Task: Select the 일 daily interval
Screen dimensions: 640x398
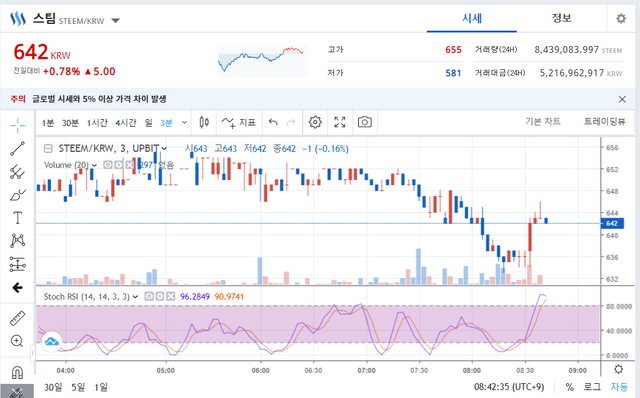Action: 149,122
